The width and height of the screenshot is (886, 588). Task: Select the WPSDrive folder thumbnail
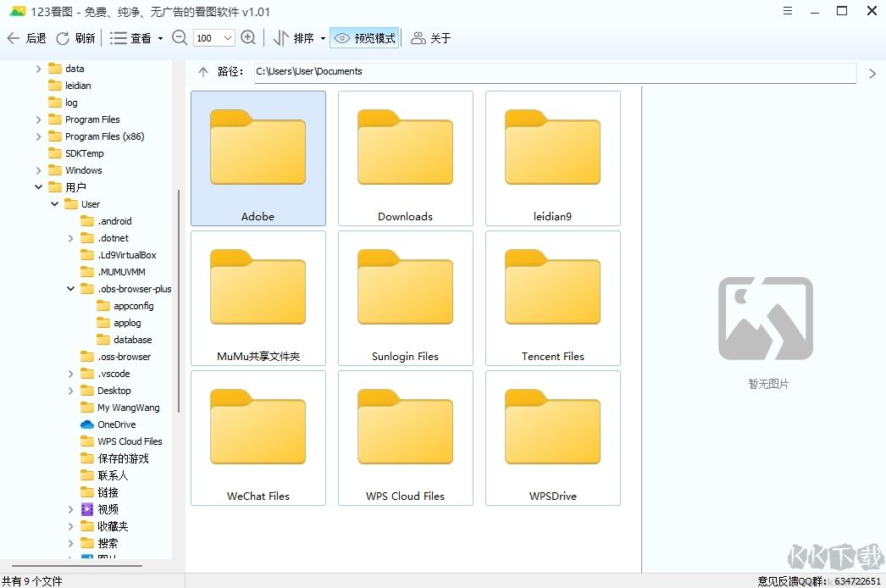[x=553, y=437]
